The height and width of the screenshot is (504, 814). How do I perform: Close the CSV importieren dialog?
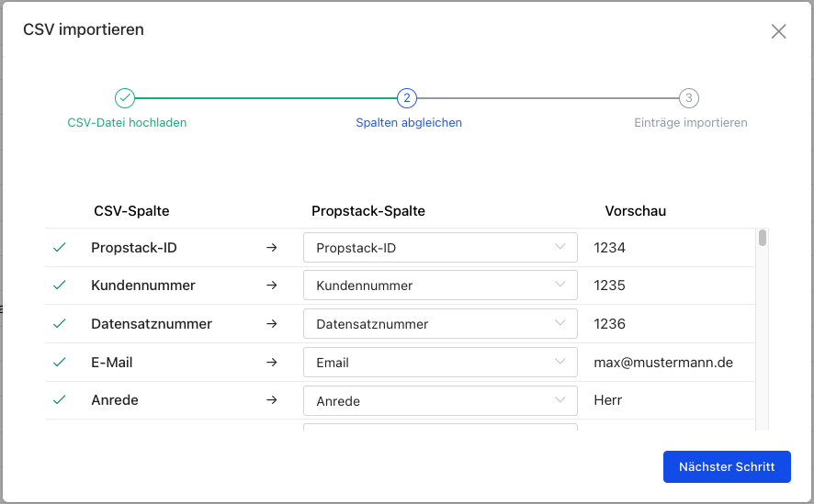coord(778,31)
